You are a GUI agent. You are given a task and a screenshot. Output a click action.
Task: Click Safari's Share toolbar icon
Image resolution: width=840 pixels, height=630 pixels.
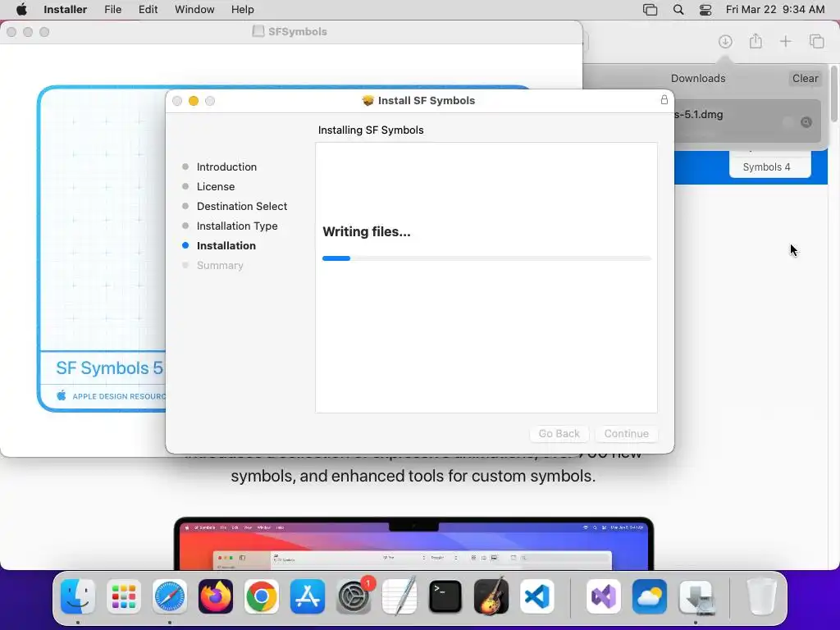click(756, 41)
